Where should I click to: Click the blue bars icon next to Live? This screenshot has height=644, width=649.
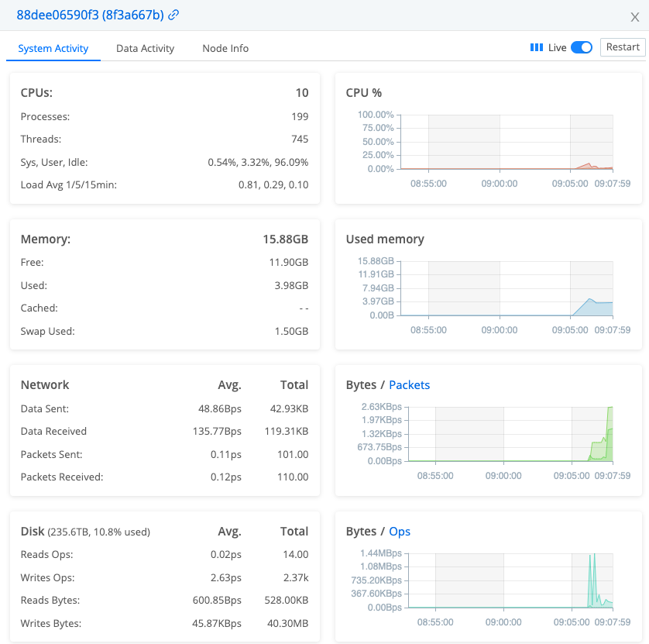coord(537,47)
